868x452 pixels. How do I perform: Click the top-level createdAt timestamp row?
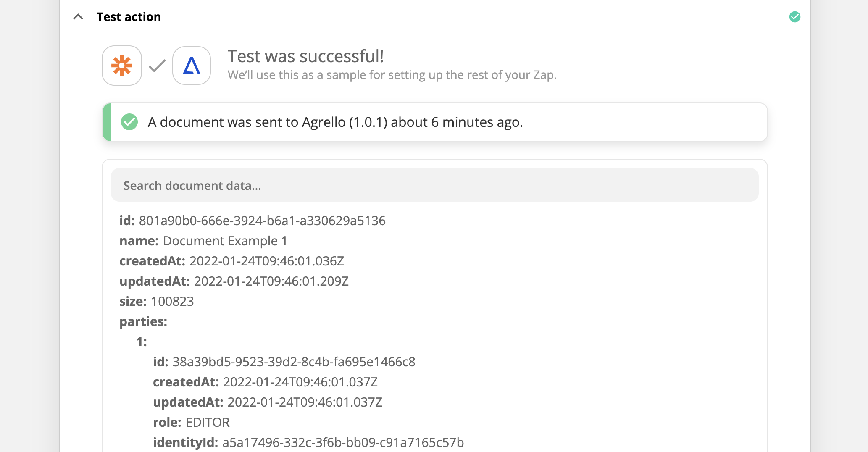click(231, 261)
